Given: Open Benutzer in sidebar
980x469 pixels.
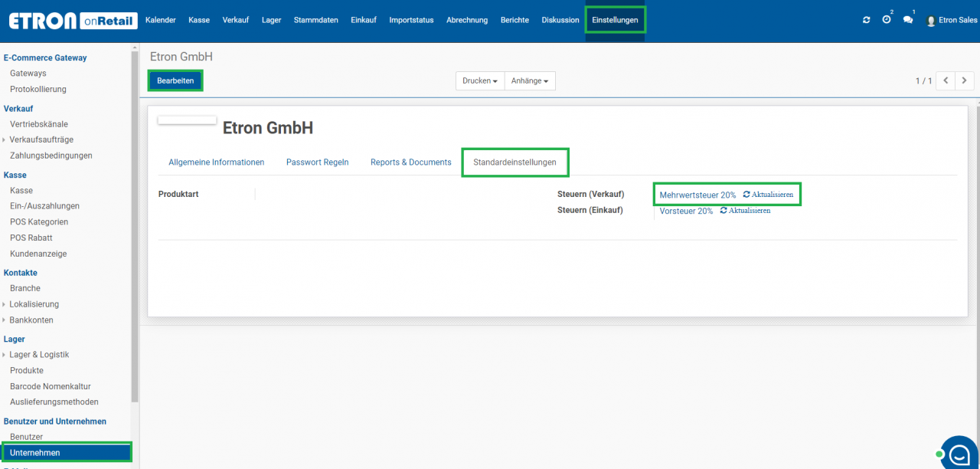Looking at the screenshot, I should pos(26,437).
